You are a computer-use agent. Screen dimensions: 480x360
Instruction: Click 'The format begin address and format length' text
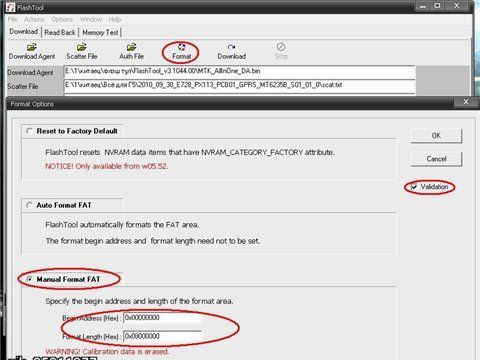(x=152, y=241)
